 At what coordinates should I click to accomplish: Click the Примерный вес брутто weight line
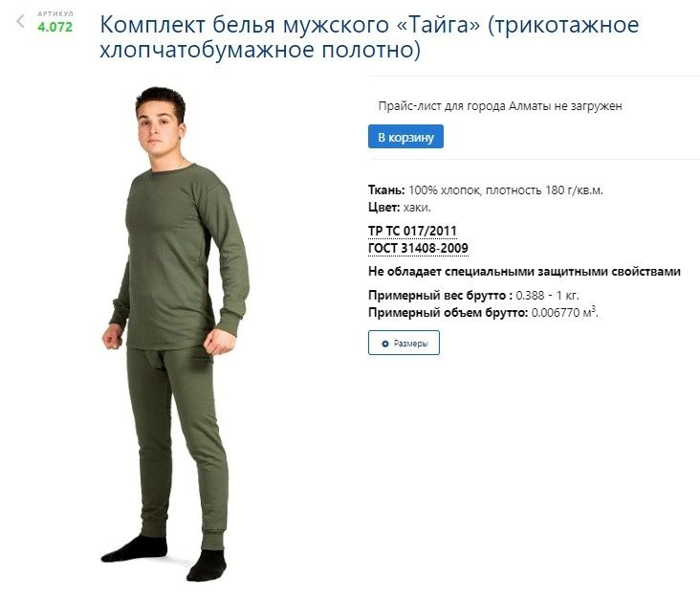pos(473,296)
